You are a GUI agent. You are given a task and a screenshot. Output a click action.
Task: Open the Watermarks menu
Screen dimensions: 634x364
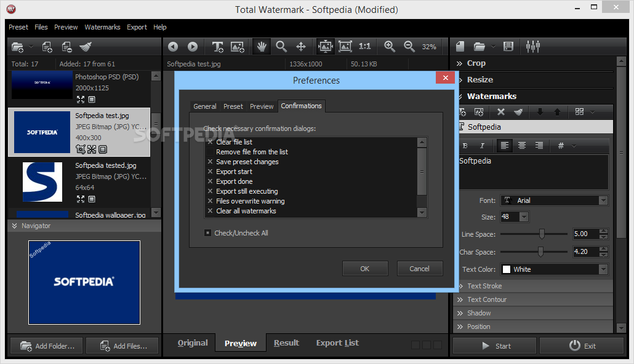pos(102,27)
